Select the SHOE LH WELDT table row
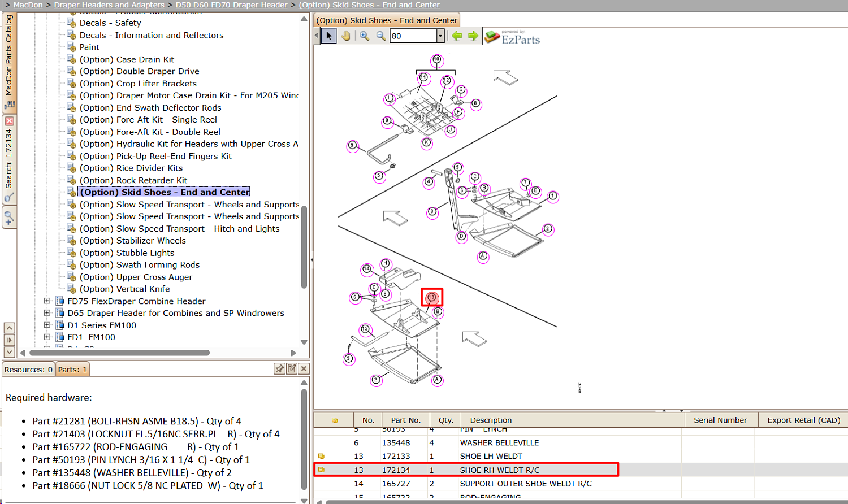 [x=581, y=456]
